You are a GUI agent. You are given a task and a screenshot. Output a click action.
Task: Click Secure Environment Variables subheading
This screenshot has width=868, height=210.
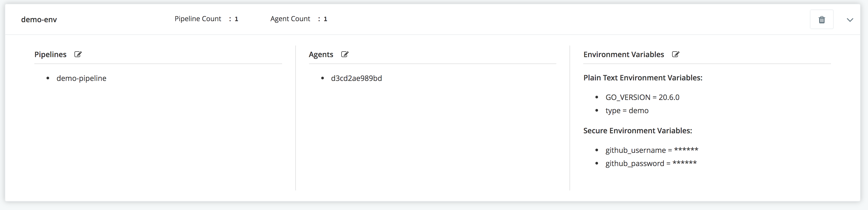pyautogui.click(x=637, y=131)
